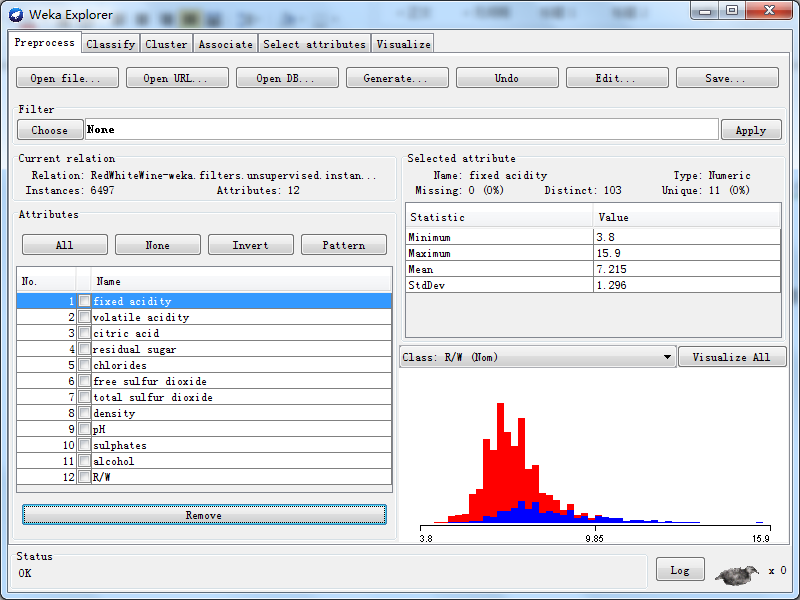Image resolution: width=800 pixels, height=600 pixels.
Task: Select the density row
Action: point(204,413)
